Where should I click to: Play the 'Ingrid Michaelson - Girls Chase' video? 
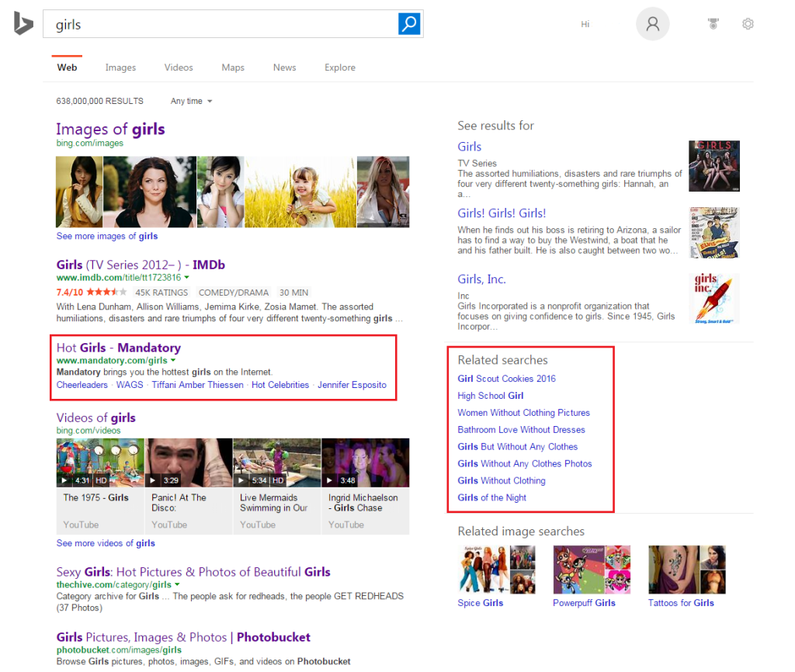tap(365, 462)
